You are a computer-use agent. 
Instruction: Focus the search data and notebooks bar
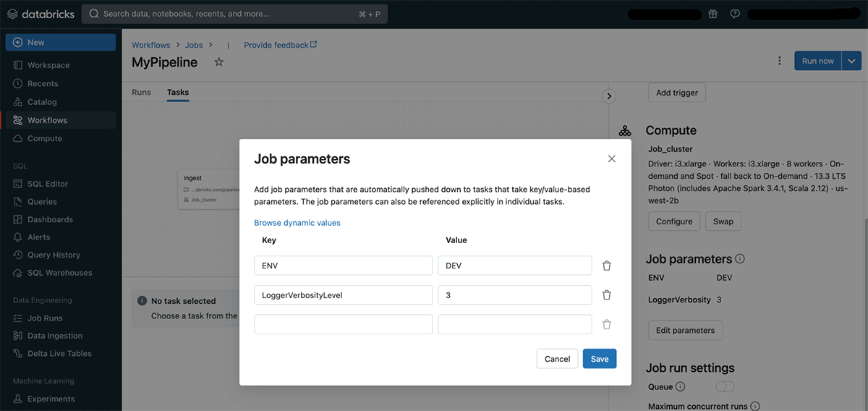point(234,14)
